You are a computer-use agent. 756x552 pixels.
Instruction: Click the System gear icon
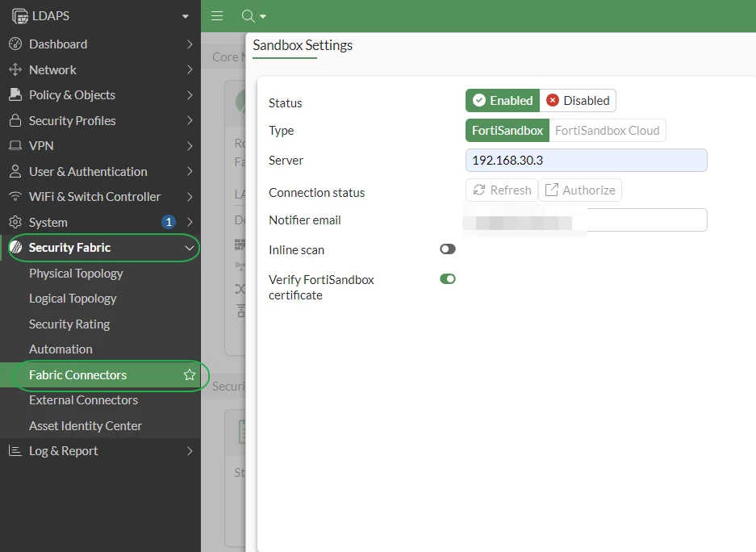(x=15, y=222)
